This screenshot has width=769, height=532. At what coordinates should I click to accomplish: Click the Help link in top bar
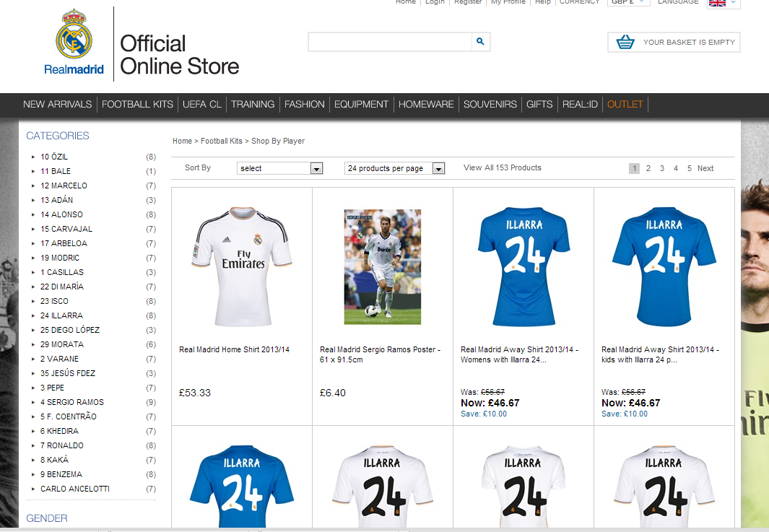pos(543,2)
